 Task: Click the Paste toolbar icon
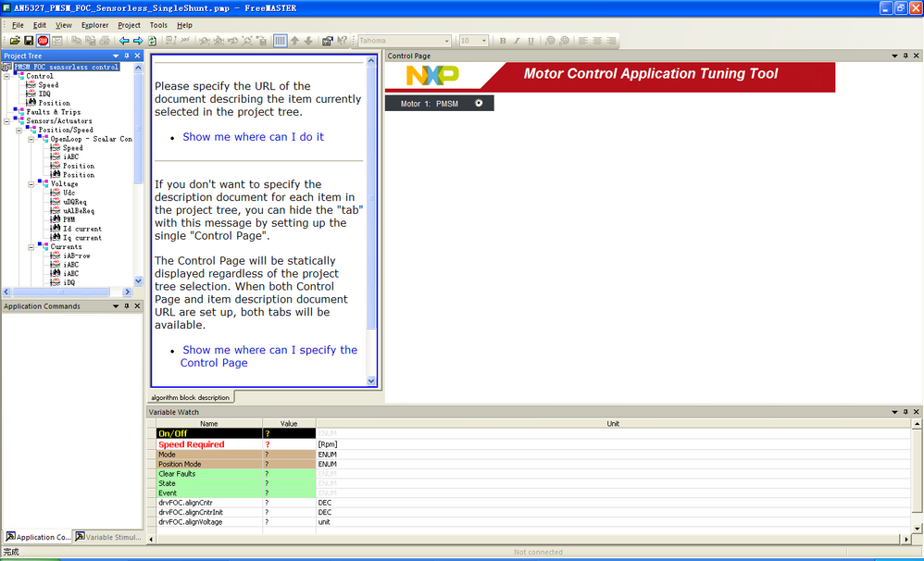point(90,41)
